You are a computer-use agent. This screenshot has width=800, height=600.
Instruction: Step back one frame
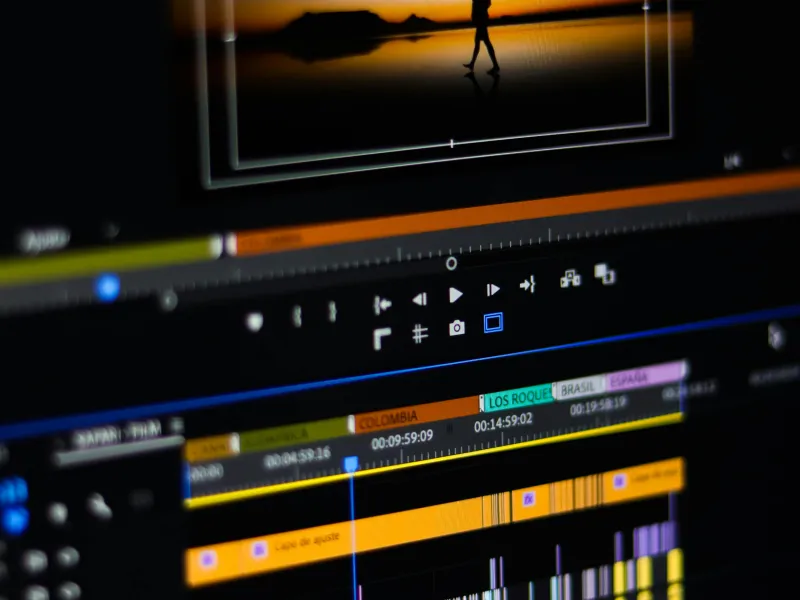coord(420,299)
